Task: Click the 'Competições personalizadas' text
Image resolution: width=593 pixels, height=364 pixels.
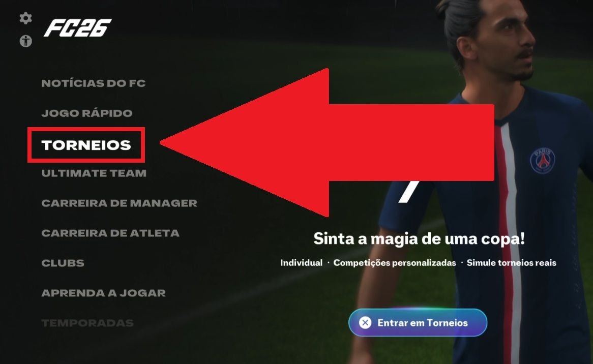Action: click(x=395, y=263)
